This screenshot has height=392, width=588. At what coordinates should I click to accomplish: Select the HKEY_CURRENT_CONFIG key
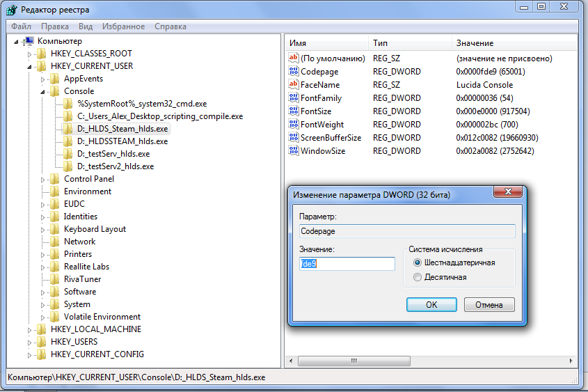point(97,354)
